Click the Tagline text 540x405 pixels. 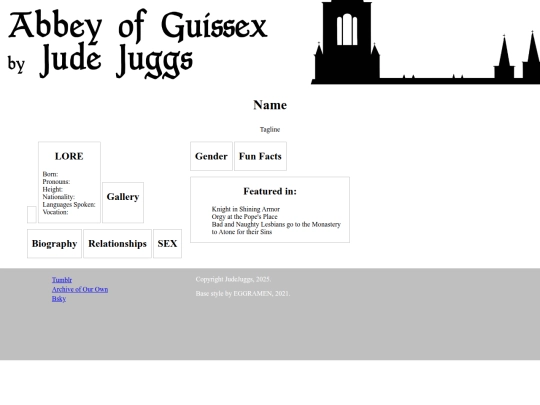coord(270,129)
